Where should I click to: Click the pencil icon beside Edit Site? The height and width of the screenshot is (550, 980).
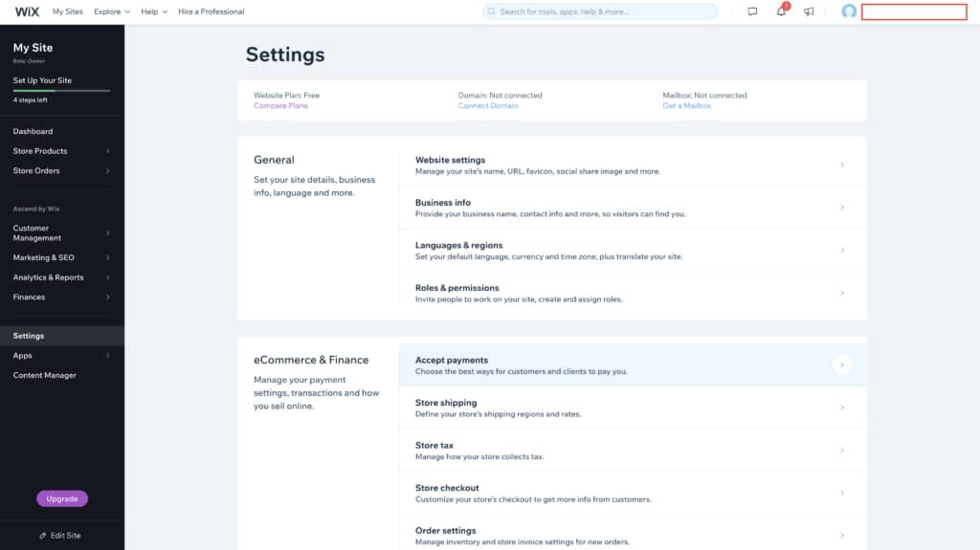(42, 536)
